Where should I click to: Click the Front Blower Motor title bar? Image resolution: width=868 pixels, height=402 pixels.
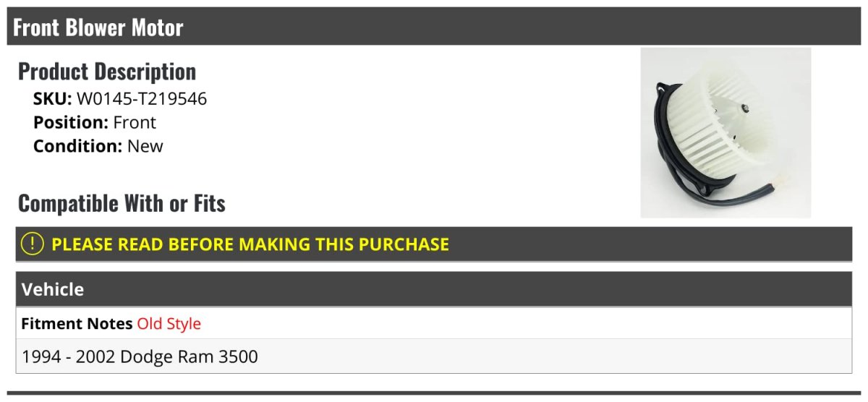[x=98, y=27]
